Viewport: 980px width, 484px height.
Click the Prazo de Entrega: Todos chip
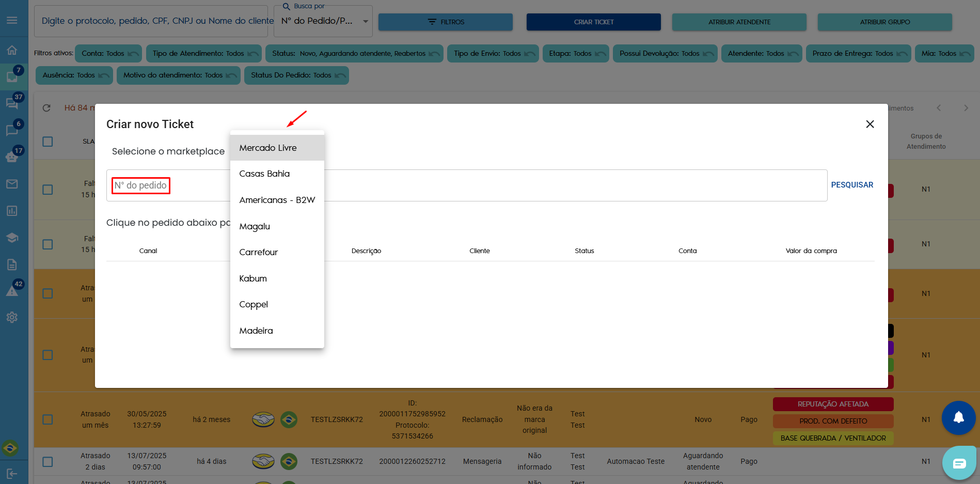tap(858, 54)
